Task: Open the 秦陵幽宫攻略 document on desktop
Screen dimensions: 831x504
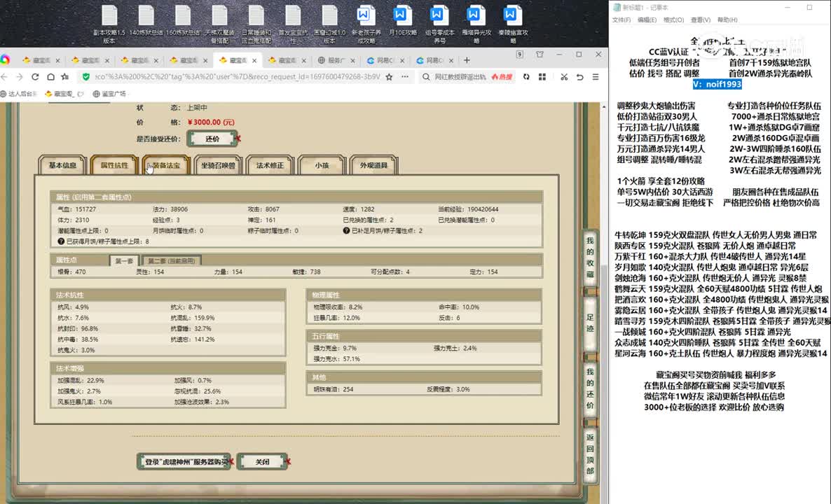Action: 513,24
